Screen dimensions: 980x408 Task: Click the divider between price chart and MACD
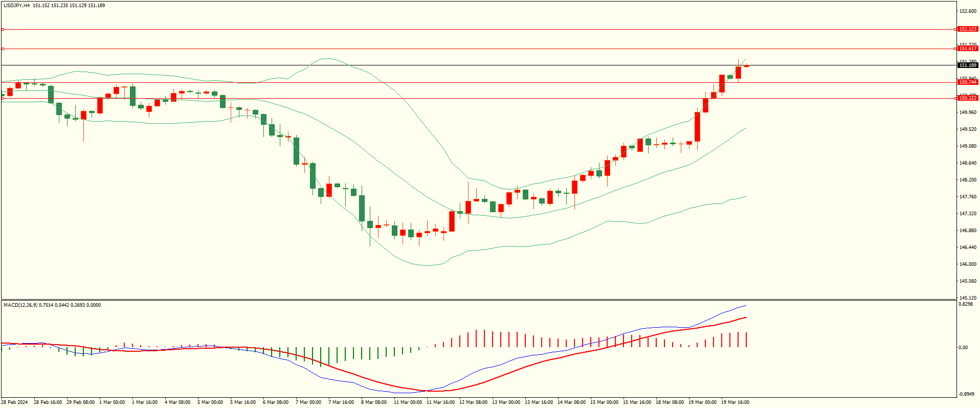[478, 300]
